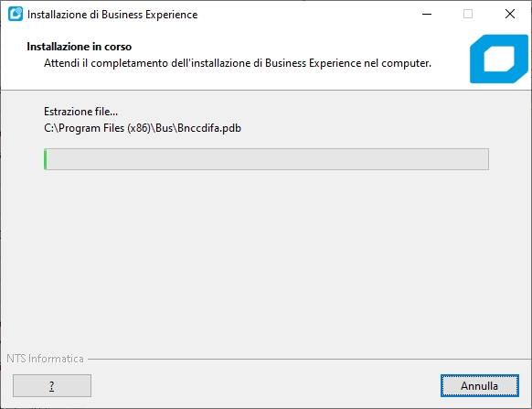Click the greyed-out maximize button
Image resolution: width=532 pixels, height=409 pixels.
coord(468,15)
